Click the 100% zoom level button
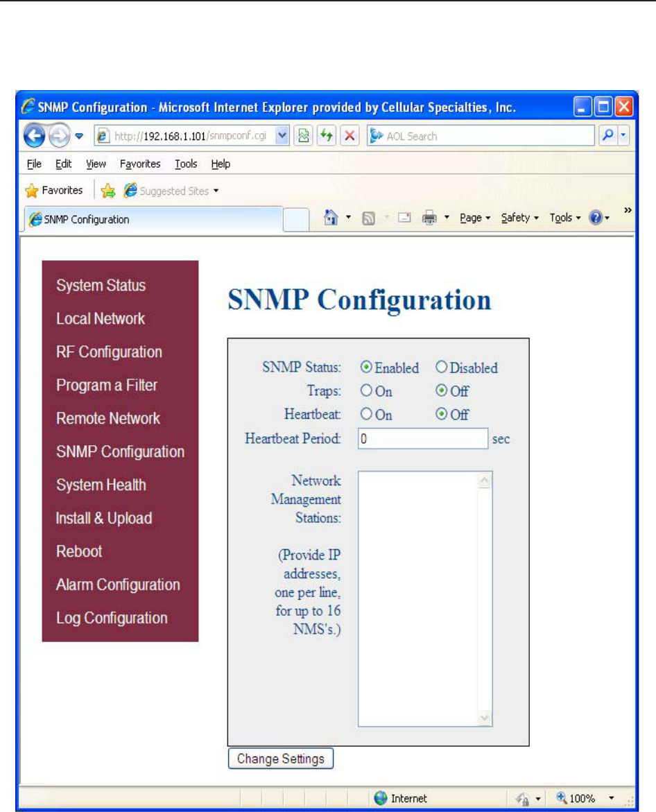The height and width of the screenshot is (812, 656). (x=576, y=799)
